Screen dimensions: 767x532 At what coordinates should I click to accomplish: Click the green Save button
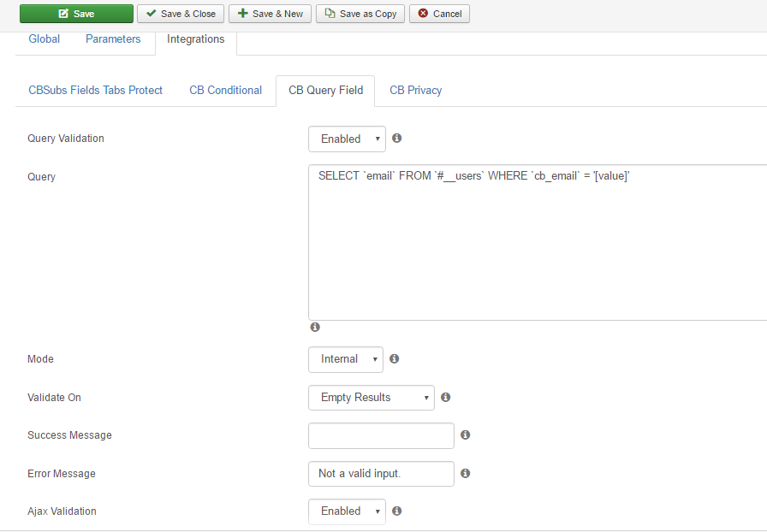[76, 14]
